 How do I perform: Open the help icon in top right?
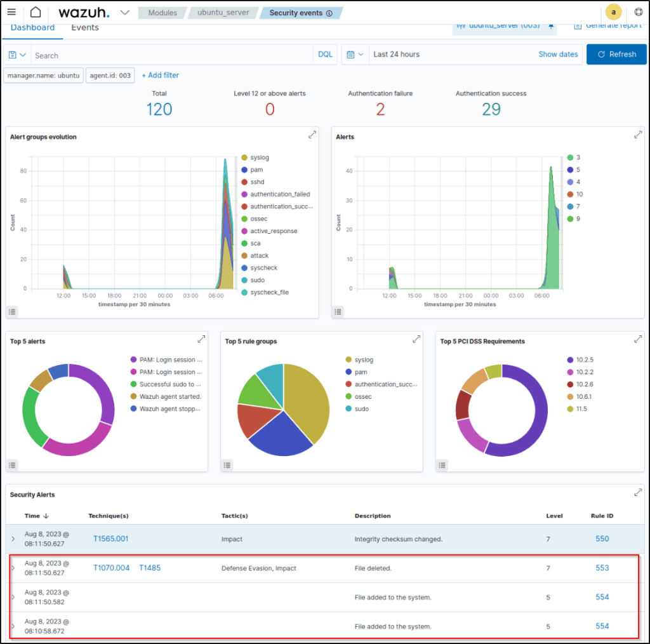pyautogui.click(x=639, y=13)
